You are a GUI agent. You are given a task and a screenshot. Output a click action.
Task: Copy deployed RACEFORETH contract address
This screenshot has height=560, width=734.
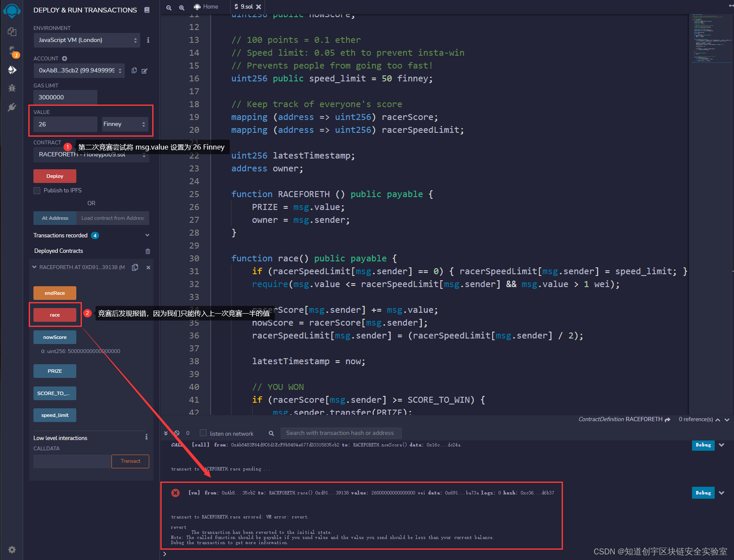(x=135, y=267)
